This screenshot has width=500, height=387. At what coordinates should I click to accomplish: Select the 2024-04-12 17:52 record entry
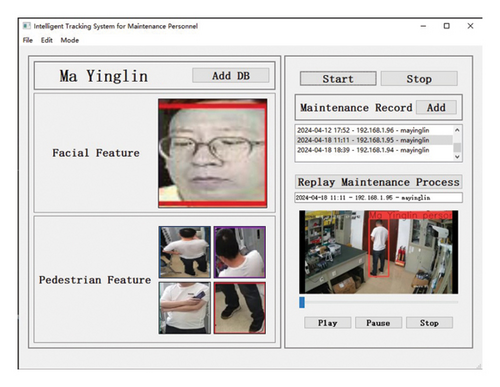(x=374, y=130)
